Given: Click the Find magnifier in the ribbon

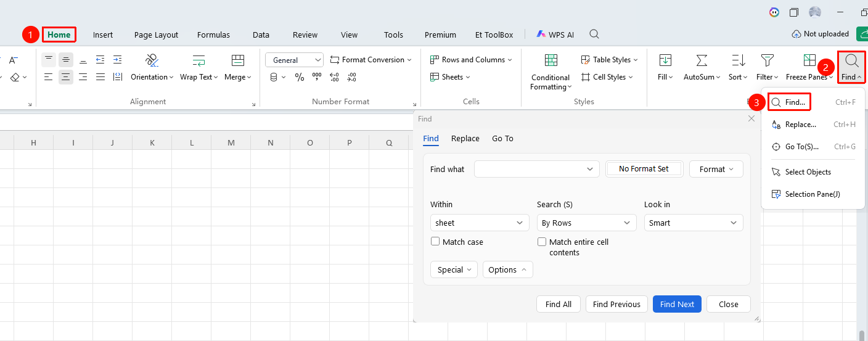Looking at the screenshot, I should click(x=852, y=60).
